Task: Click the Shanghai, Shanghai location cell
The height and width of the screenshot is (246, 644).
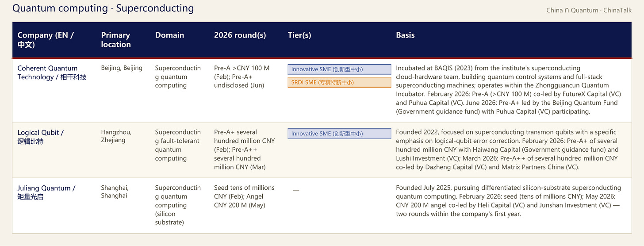Action: coord(115,192)
